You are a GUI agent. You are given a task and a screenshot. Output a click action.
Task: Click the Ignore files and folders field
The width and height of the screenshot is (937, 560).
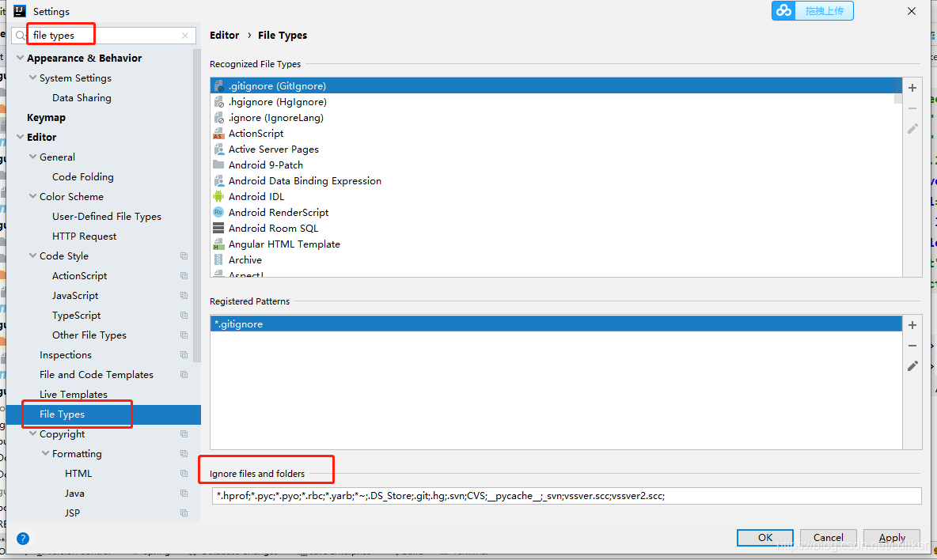[x=567, y=495]
